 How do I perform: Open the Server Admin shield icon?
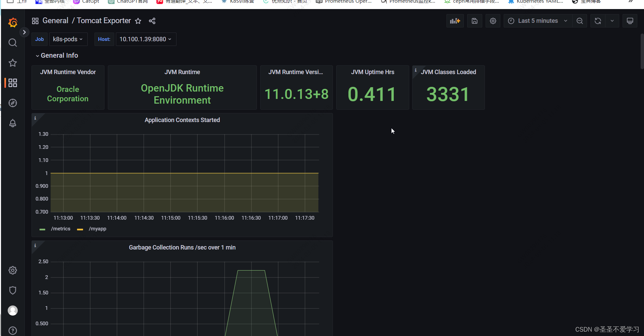click(13, 290)
